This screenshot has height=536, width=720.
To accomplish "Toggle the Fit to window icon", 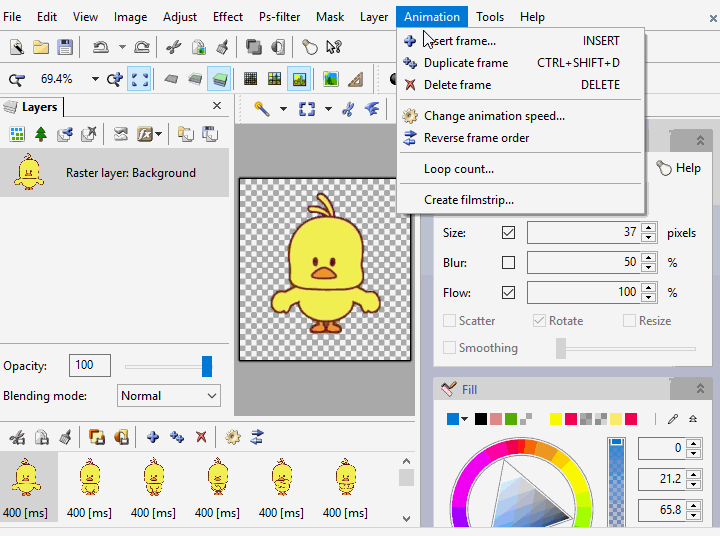I will [x=139, y=79].
